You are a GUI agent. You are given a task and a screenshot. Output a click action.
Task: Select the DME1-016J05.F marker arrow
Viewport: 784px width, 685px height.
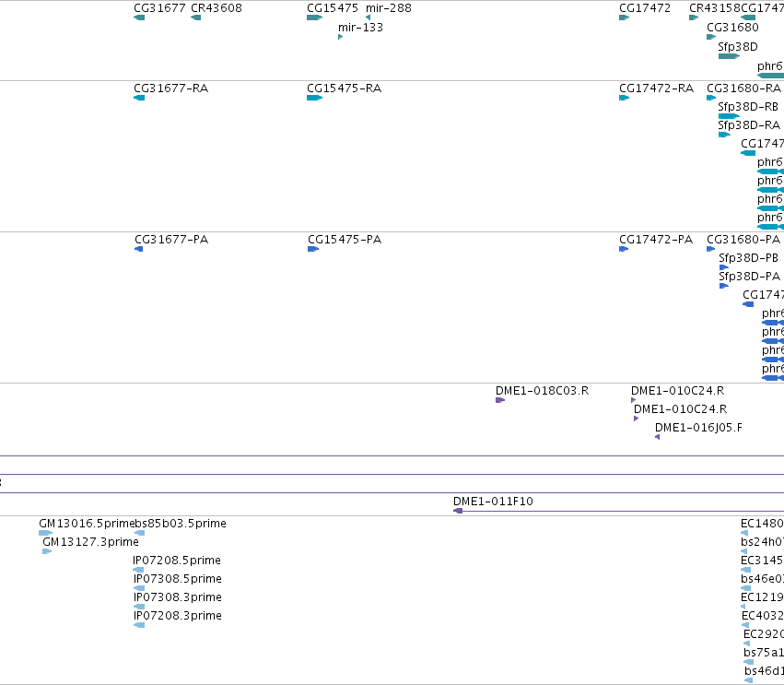657,437
